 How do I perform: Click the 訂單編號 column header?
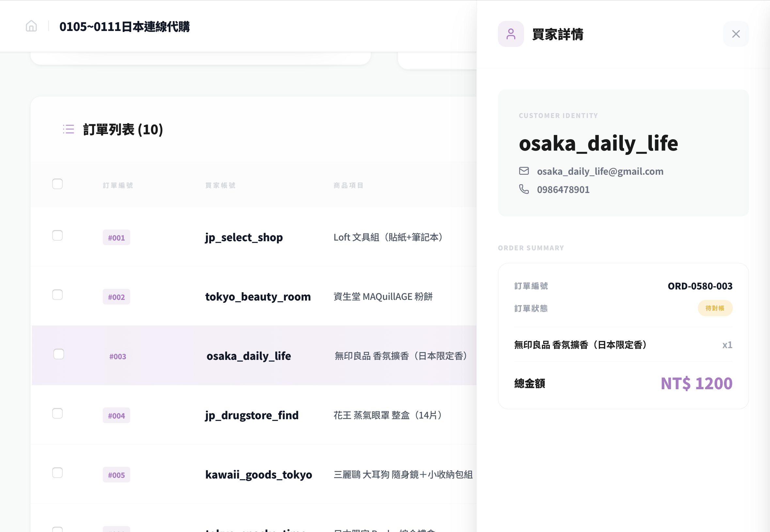[x=118, y=185]
